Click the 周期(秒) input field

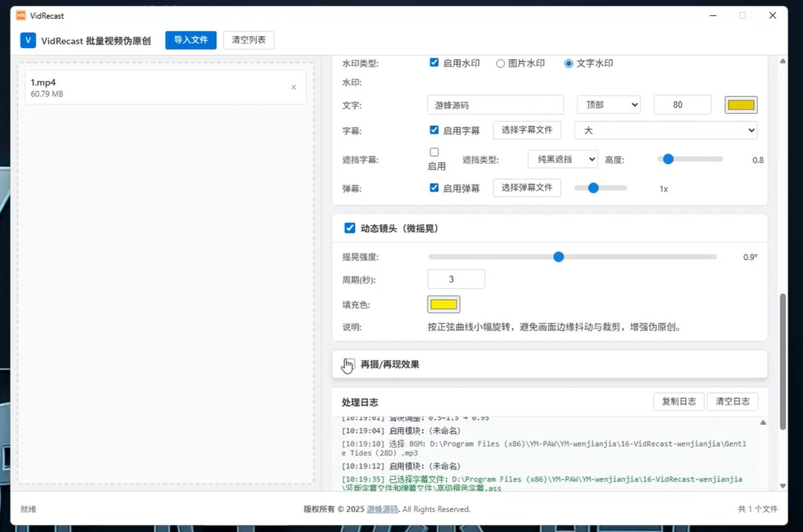coord(456,279)
